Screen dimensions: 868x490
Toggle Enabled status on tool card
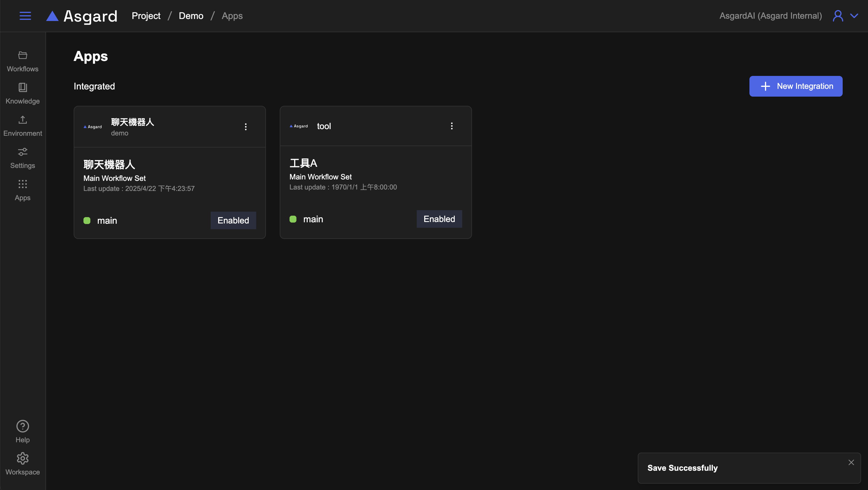[439, 219]
